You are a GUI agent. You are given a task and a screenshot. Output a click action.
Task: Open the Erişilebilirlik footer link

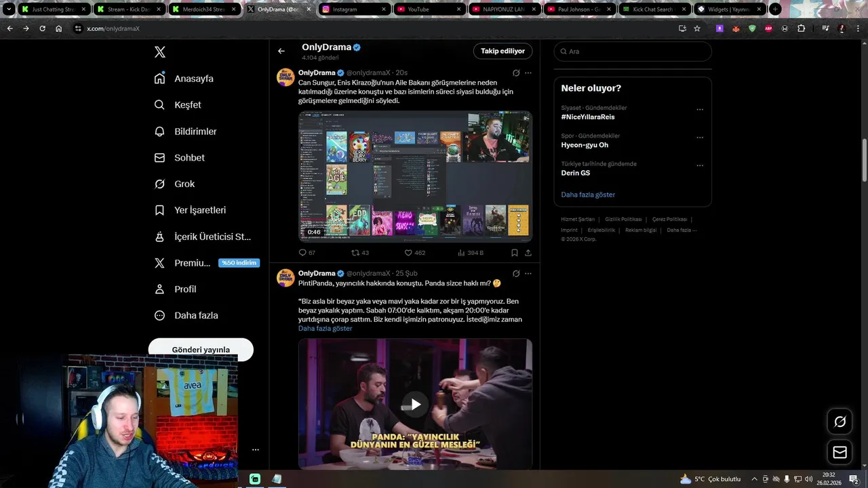point(601,230)
